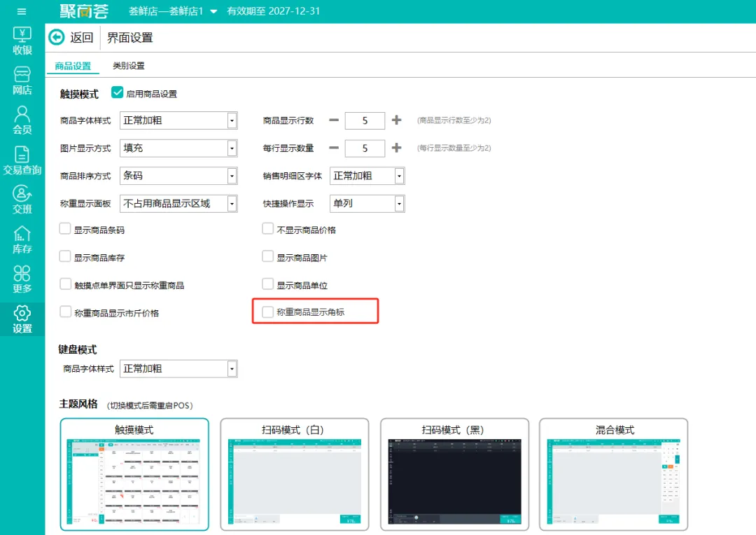Increase 每行显示数量 with plus icon
The image size is (756, 535).
(x=396, y=148)
